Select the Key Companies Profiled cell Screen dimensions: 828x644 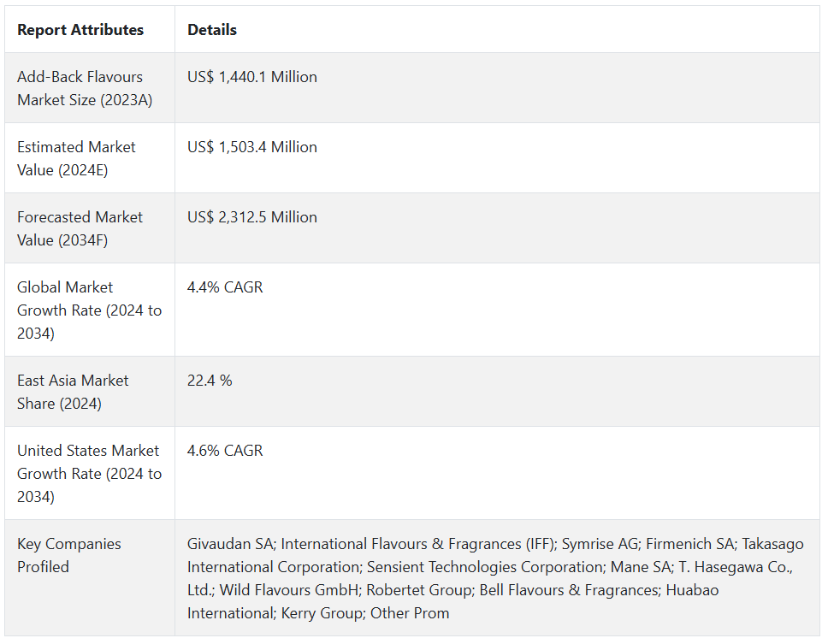coord(68,555)
